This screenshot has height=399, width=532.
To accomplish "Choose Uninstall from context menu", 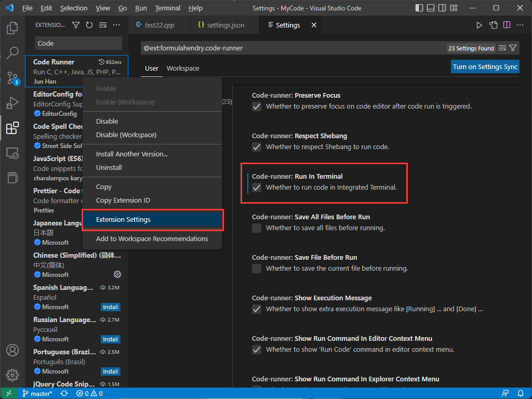I will [x=152, y=168].
